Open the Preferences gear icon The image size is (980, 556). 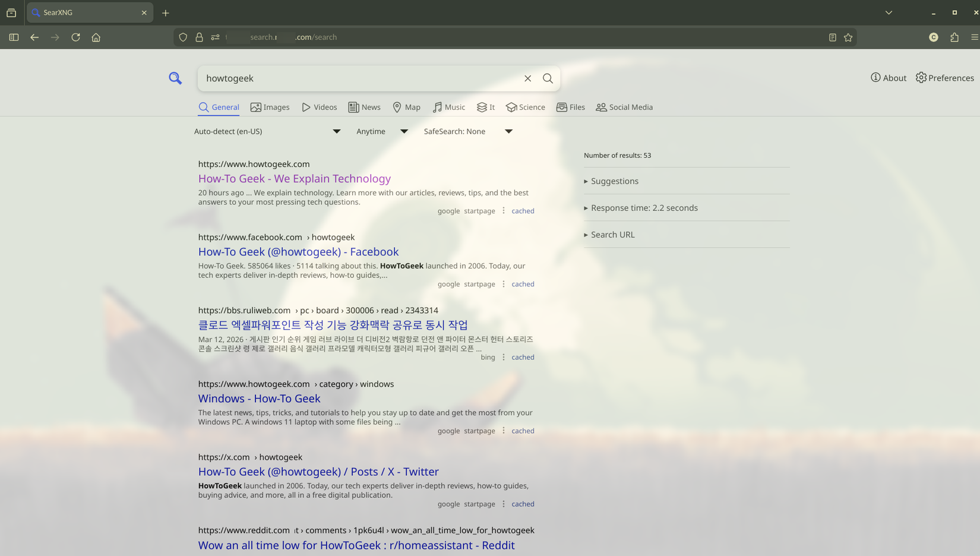[x=921, y=77]
